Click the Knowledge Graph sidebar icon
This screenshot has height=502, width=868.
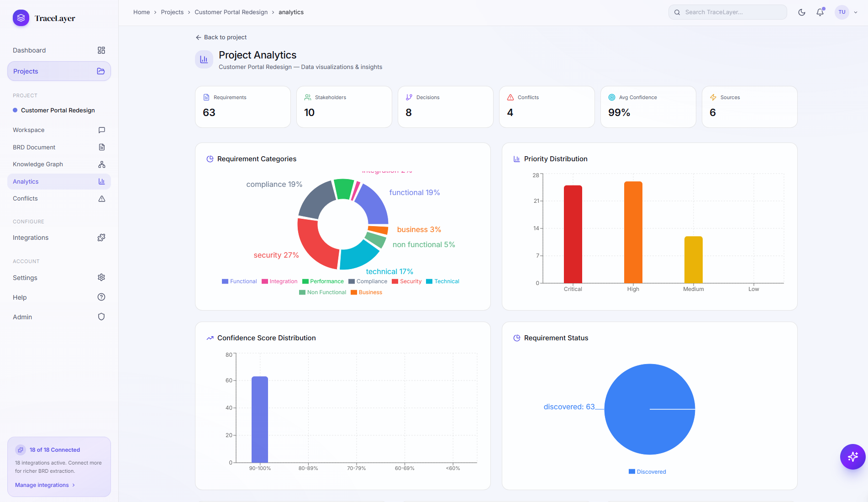point(101,164)
